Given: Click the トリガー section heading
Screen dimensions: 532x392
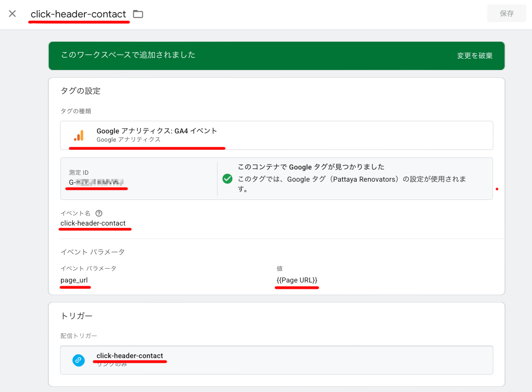Looking at the screenshot, I should tap(77, 316).
